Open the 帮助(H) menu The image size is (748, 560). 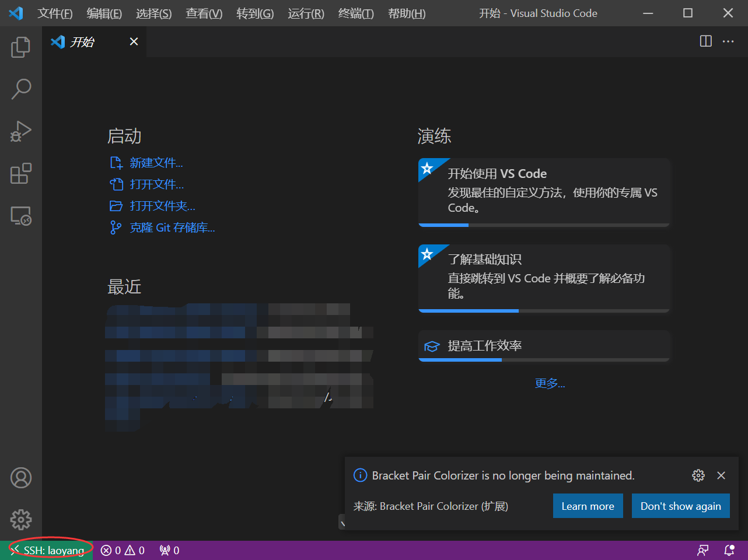[407, 13]
